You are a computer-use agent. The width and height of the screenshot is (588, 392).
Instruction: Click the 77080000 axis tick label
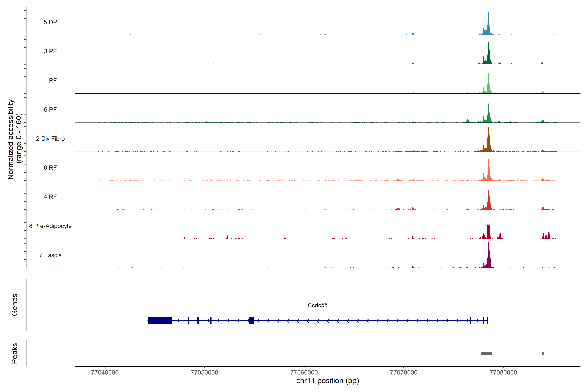(x=503, y=372)
